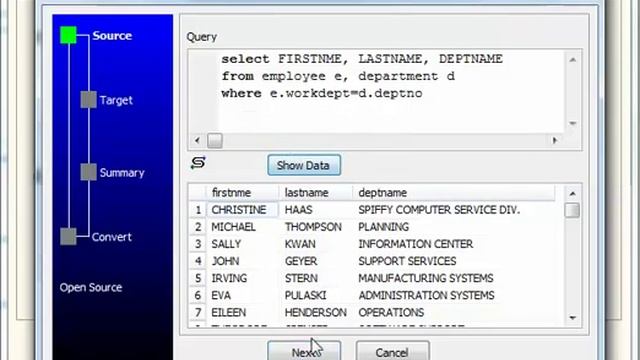
Task: Click row number 3 header
Action: 198,244
